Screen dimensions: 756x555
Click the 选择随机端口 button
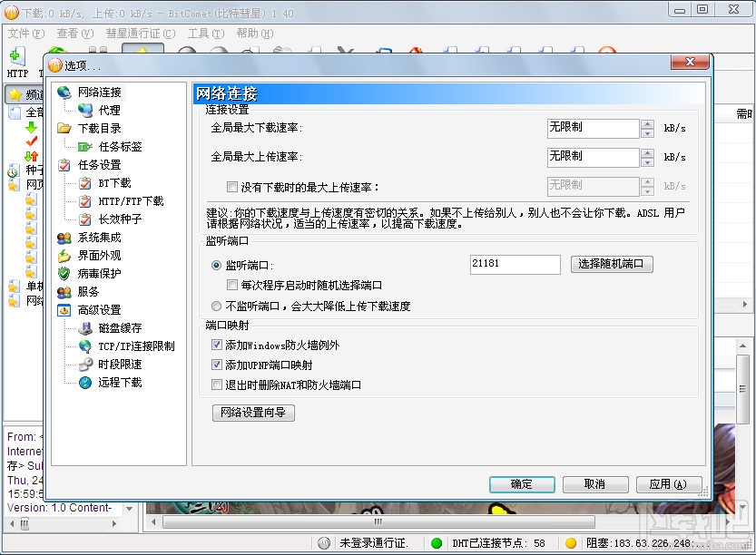click(612, 264)
